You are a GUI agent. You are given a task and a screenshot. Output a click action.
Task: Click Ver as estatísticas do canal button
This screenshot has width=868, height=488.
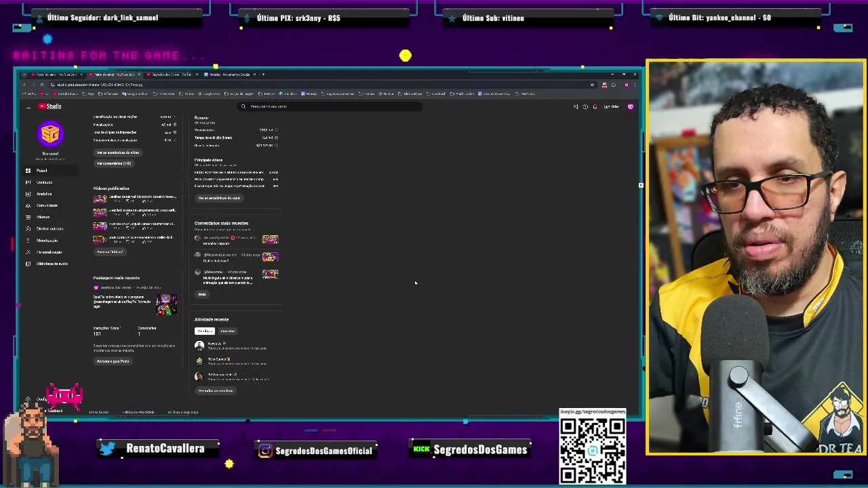(x=219, y=198)
